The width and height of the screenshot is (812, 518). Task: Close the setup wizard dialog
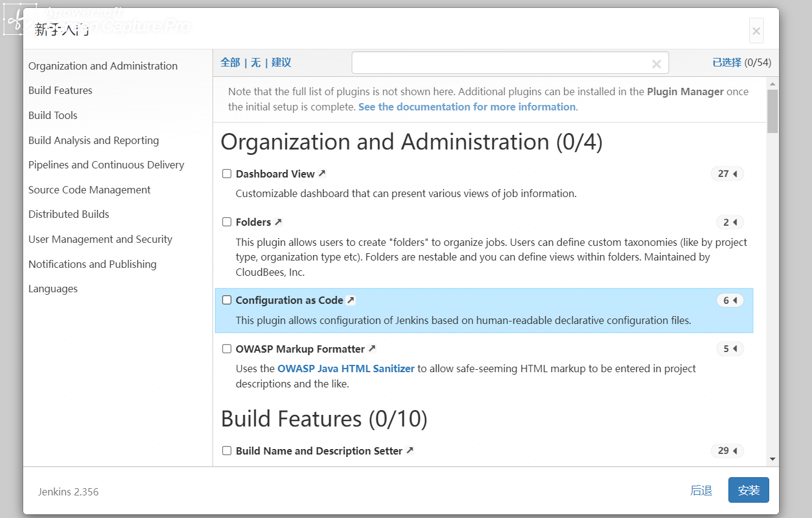tap(756, 31)
